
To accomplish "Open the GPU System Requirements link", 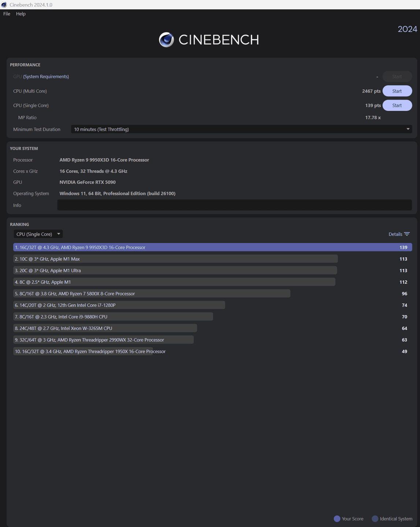I will tap(46, 76).
